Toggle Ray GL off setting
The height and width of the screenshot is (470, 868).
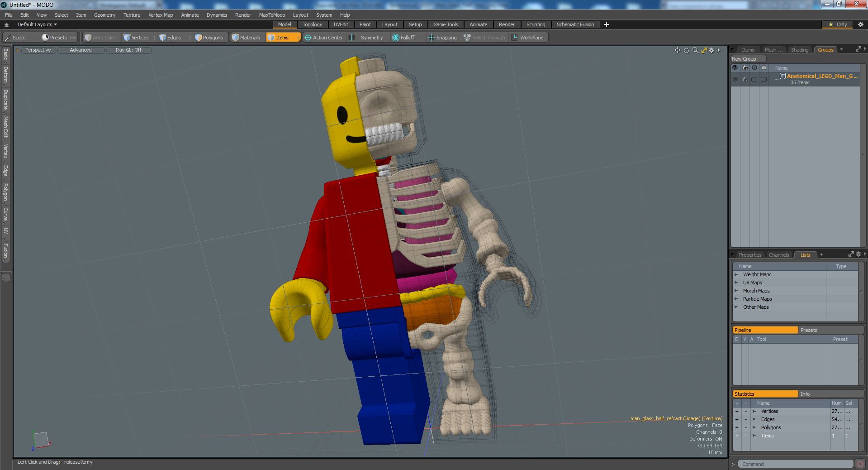point(128,50)
